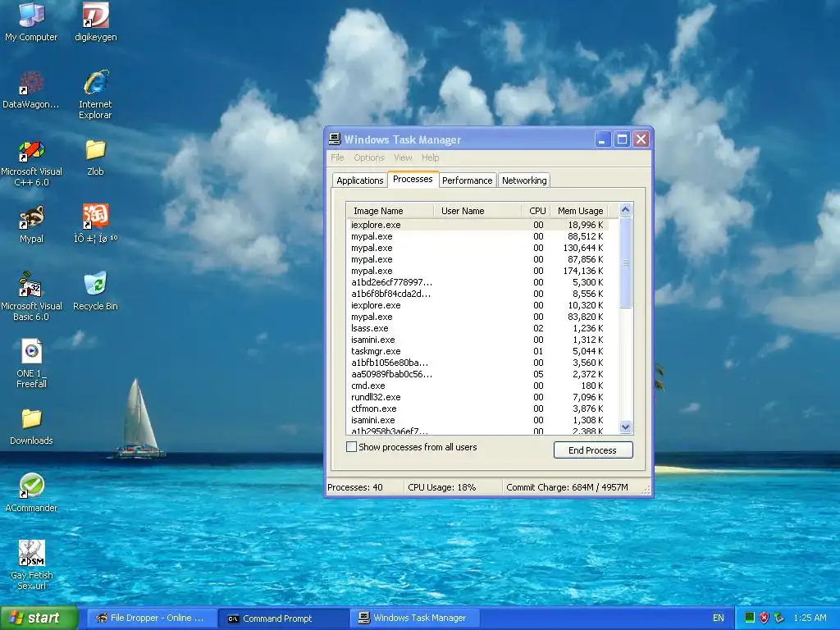Screen dimensions: 840x630
Task: Click the process list scroll up arrow
Action: pyautogui.click(x=626, y=210)
